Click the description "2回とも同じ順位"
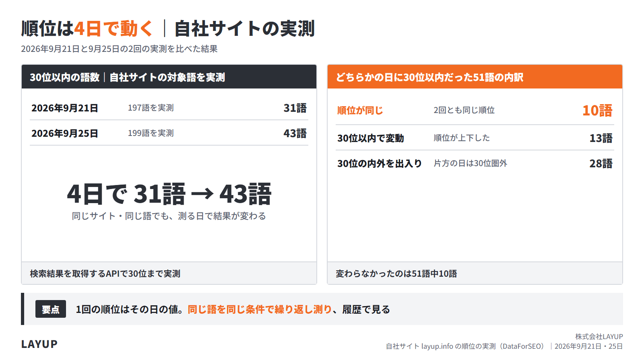The height and width of the screenshot is (362, 644). pyautogui.click(x=464, y=110)
